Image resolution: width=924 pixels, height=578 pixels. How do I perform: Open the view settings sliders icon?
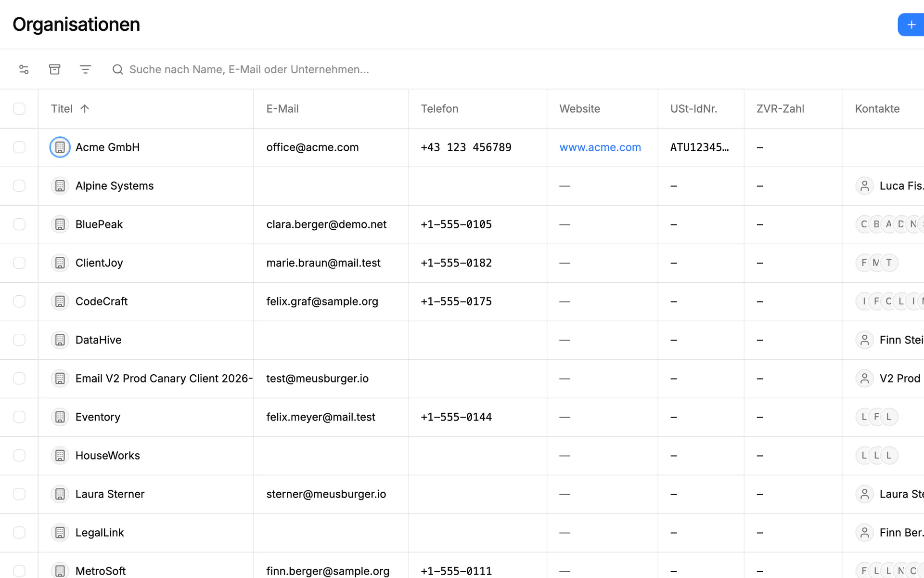click(24, 69)
